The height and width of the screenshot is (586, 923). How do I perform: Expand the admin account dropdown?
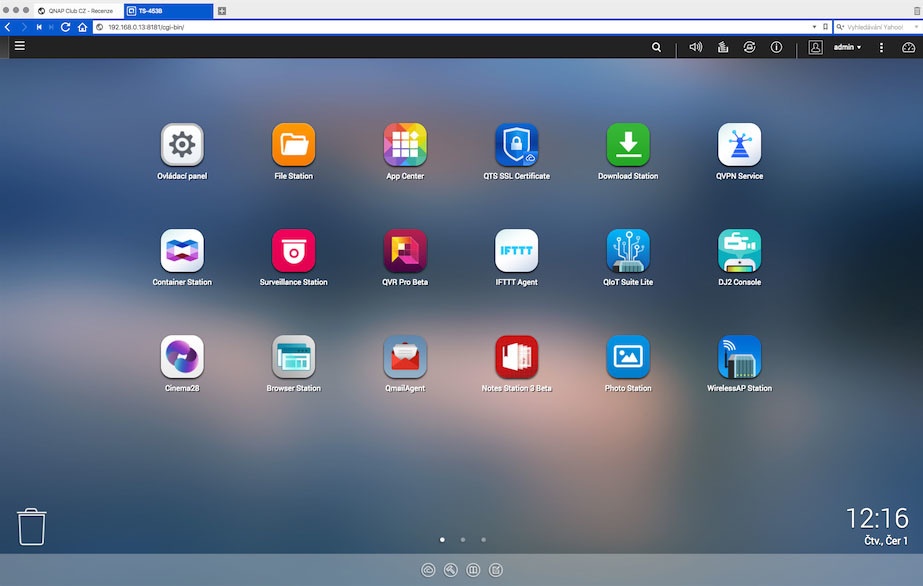tap(847, 47)
